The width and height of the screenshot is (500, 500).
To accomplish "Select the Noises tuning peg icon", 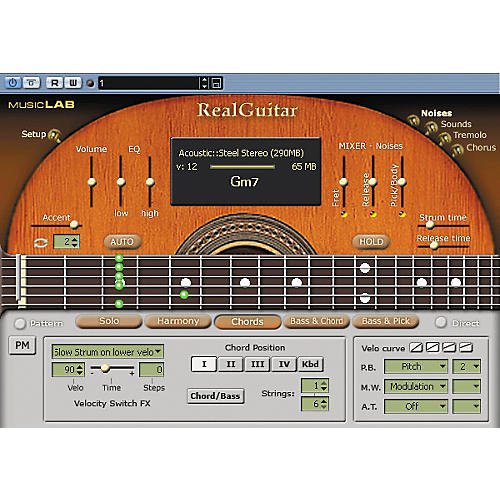I will tap(413, 120).
